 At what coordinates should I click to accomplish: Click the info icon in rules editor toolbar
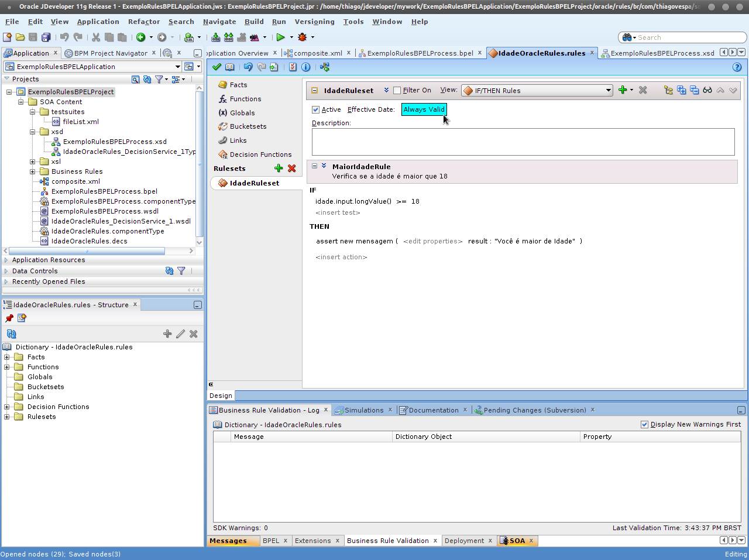(x=305, y=67)
